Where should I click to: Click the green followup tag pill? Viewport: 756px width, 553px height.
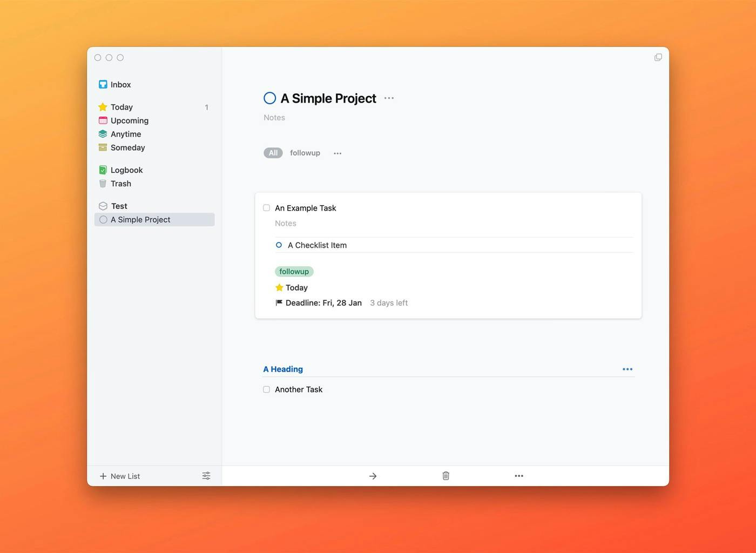point(294,271)
